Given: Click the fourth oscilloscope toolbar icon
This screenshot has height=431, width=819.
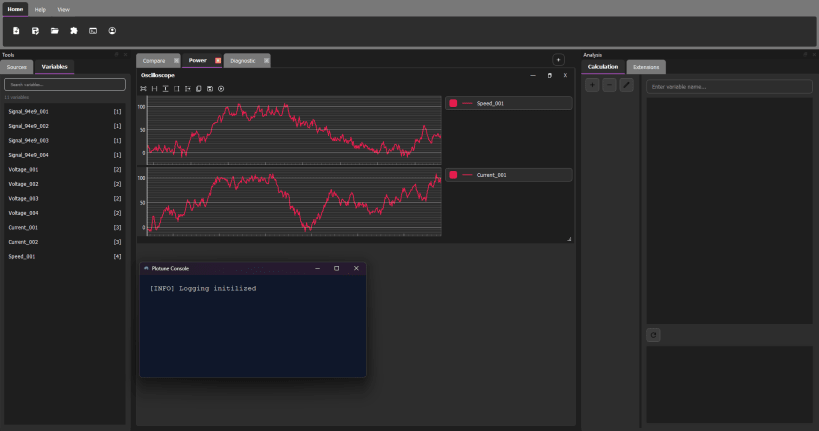Looking at the screenshot, I should click(177, 89).
